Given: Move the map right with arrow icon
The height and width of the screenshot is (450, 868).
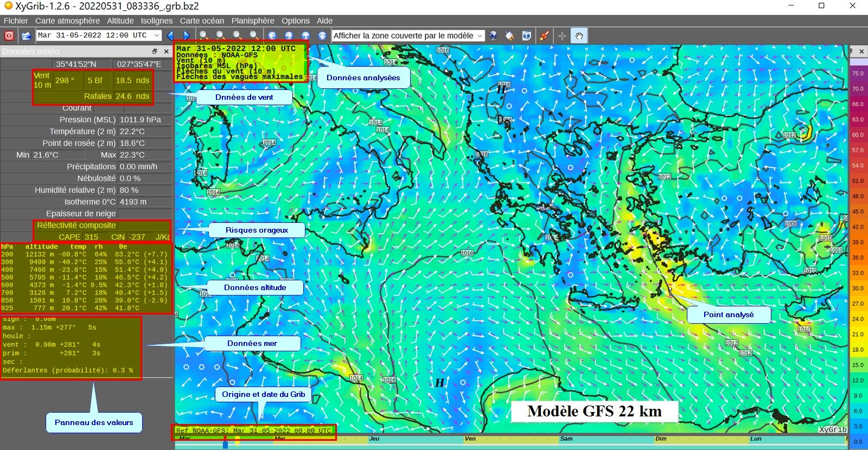Looking at the screenshot, I should tap(289, 36).
